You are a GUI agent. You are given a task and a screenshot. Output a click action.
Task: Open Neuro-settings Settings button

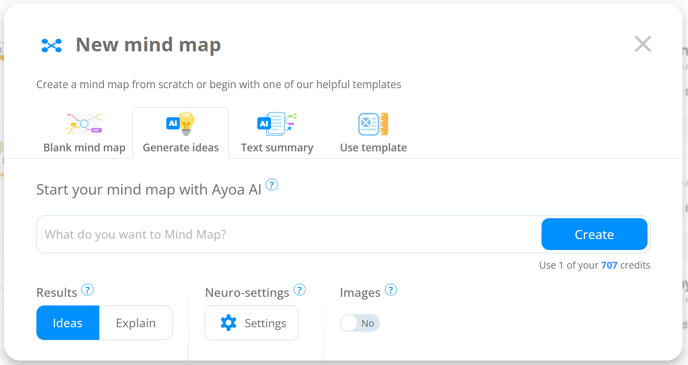tap(252, 323)
